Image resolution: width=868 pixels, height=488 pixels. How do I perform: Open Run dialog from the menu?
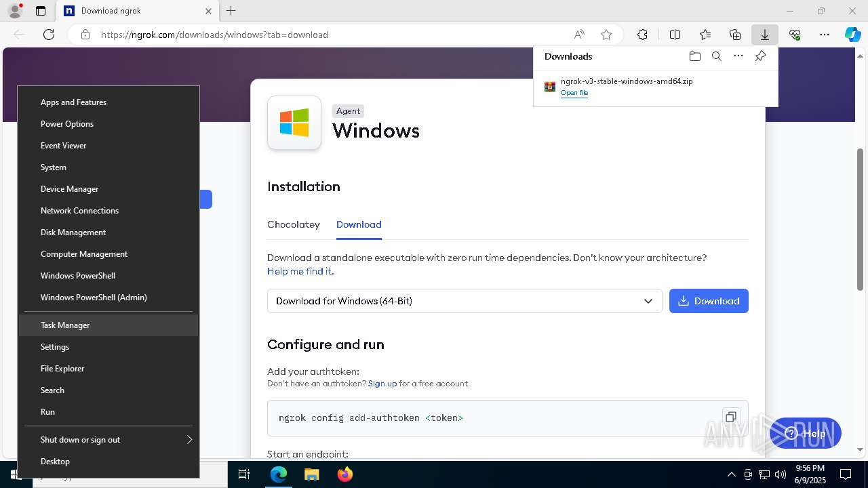pyautogui.click(x=108, y=412)
